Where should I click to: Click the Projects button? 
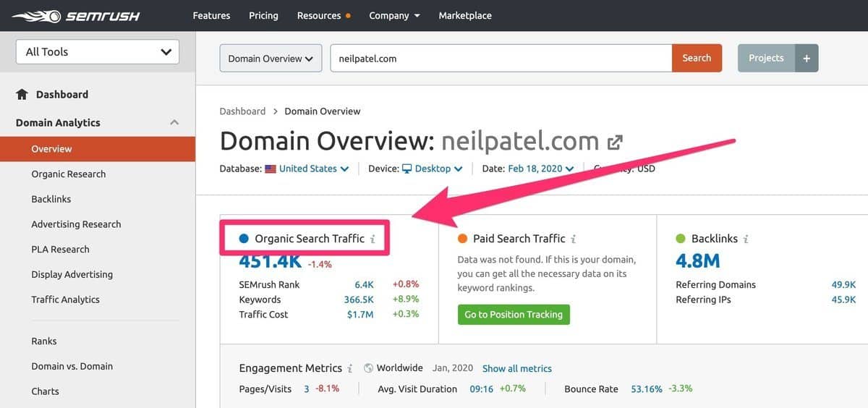point(766,58)
